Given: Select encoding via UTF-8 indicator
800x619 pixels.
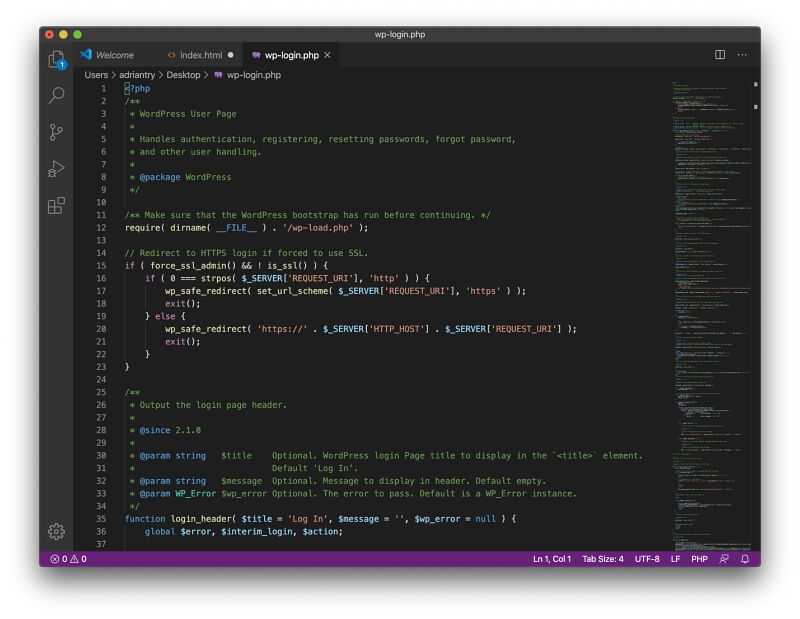Looking at the screenshot, I should (647, 559).
